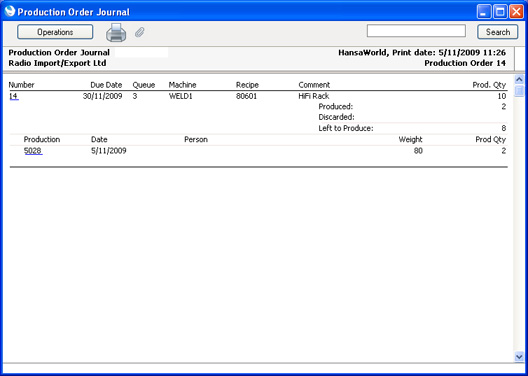Click the Person column header
This screenshot has width=528, height=376.
196,139
